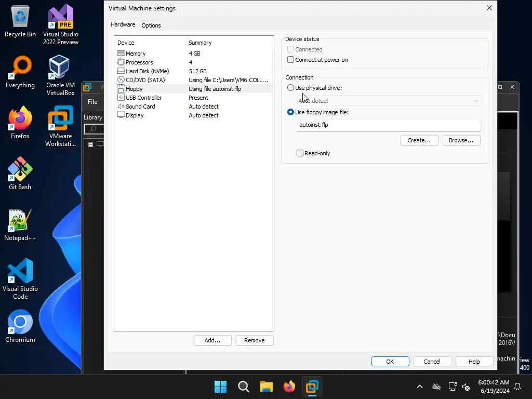Click VMware Workstation taskbar icon
The height and width of the screenshot is (399, 532).
[312, 387]
